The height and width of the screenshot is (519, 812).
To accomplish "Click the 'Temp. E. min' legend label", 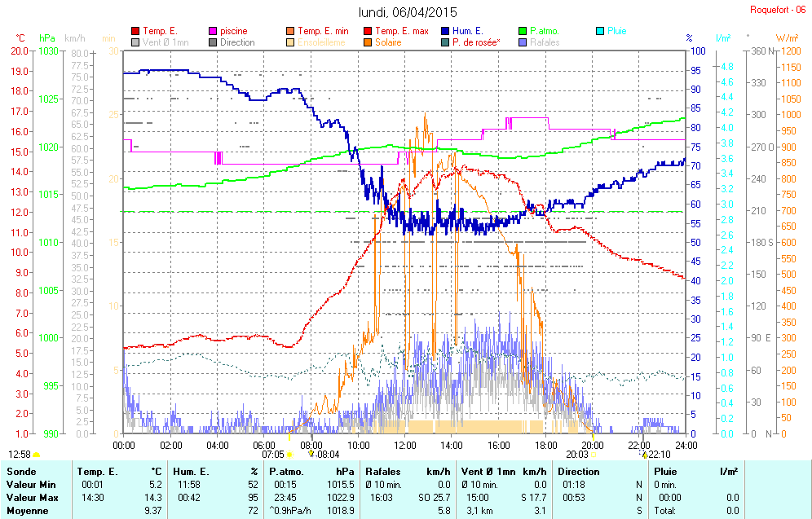I will pyautogui.click(x=323, y=31).
